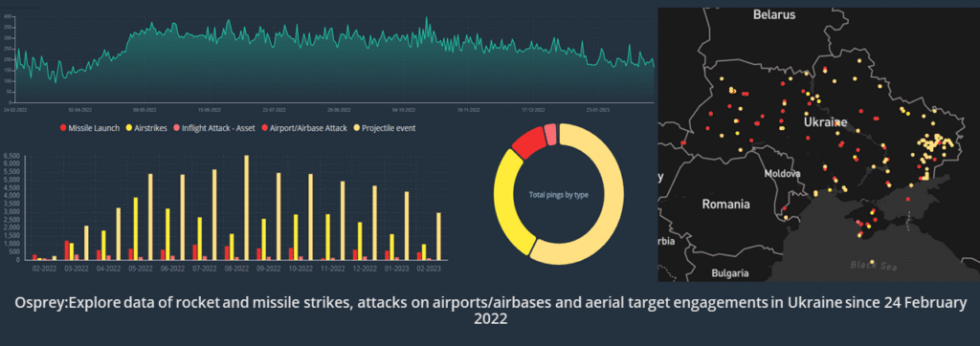The height and width of the screenshot is (346, 980).
Task: Select the tallest Projectile event bar for 08-2022
Action: point(246,207)
